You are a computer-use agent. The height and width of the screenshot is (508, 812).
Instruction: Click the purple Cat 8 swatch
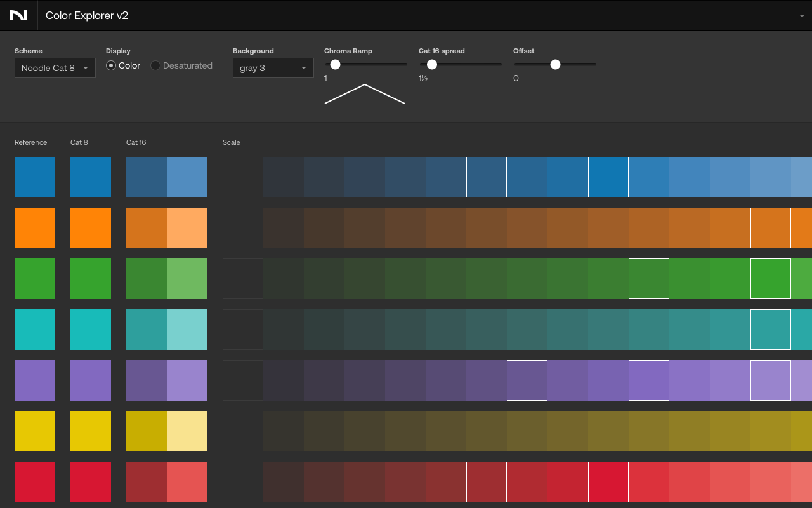(91, 380)
